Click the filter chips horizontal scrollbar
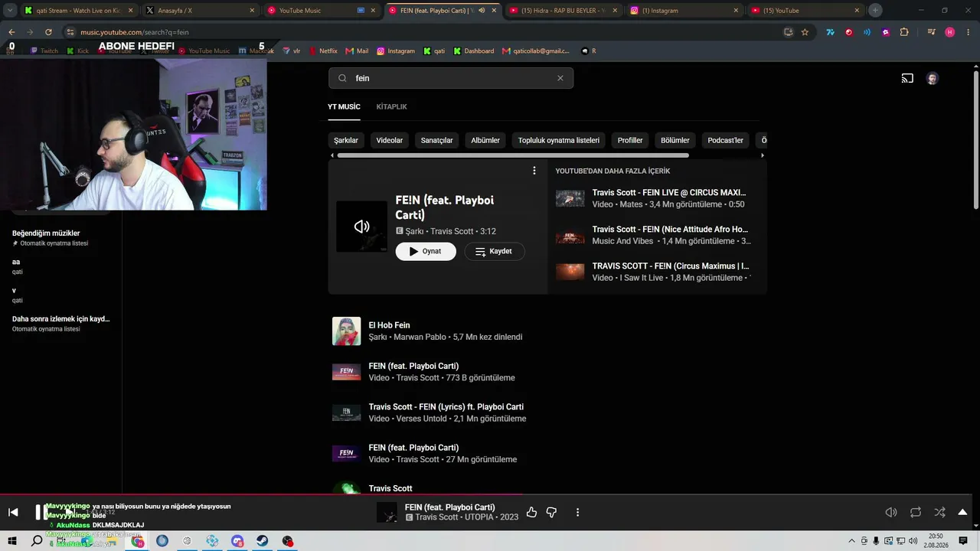The height and width of the screenshot is (551, 980). (x=513, y=155)
